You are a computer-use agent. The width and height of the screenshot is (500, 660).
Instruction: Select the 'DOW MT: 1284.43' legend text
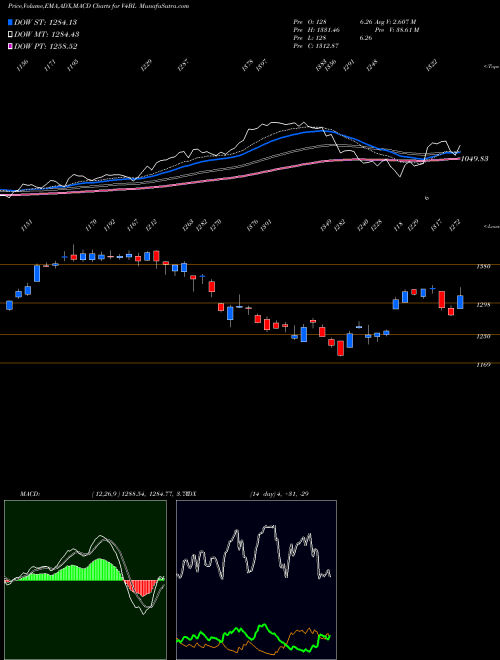(x=47, y=34)
